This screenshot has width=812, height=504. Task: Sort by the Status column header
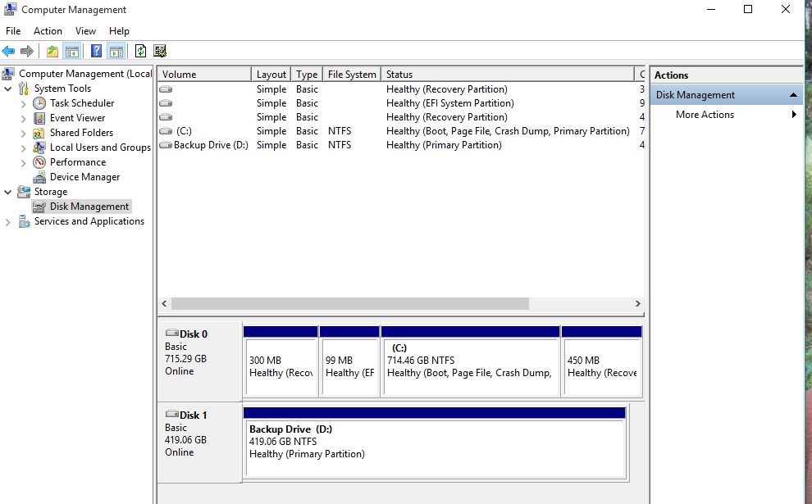coord(508,75)
